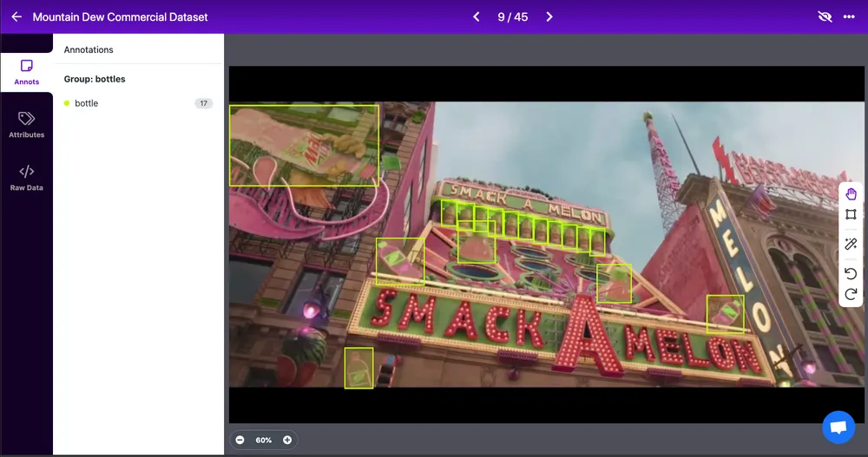Zoom in with the plus button
Viewport: 868px width, 457px height.
[x=287, y=440]
